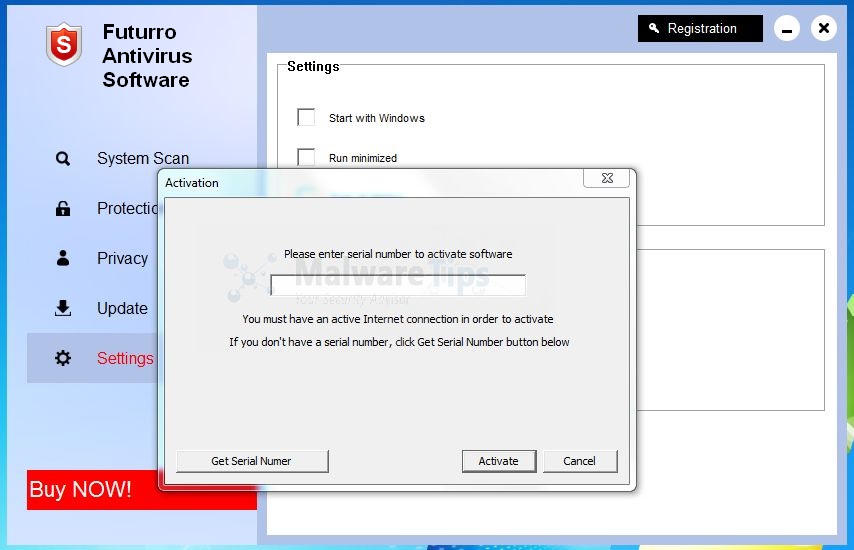Go to the Privacy section

point(122,258)
